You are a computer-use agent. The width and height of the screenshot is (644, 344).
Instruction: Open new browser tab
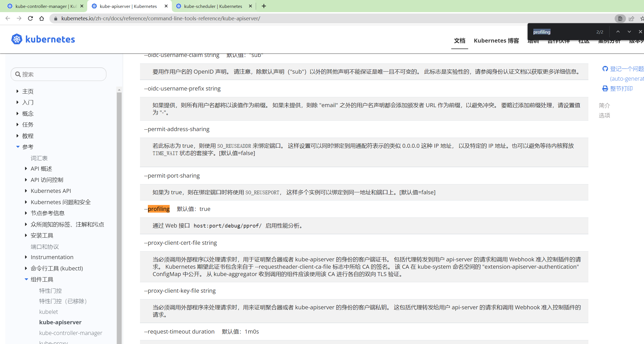coord(264,6)
